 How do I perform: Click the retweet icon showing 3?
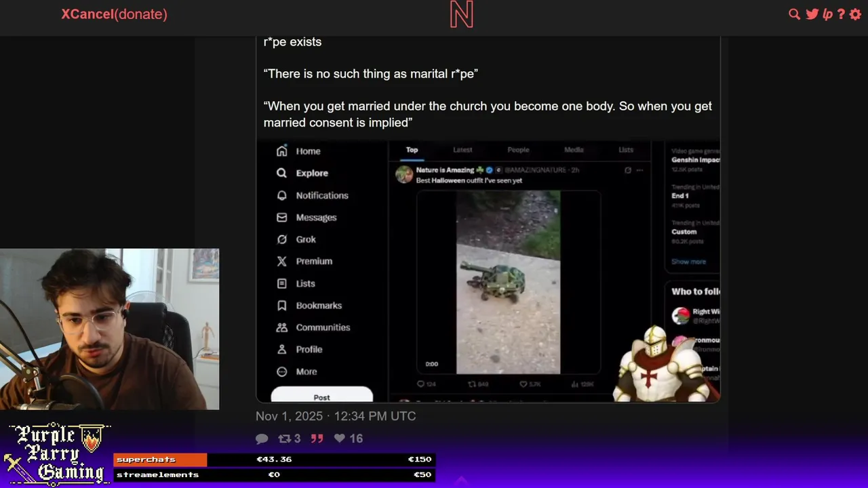pos(285,439)
